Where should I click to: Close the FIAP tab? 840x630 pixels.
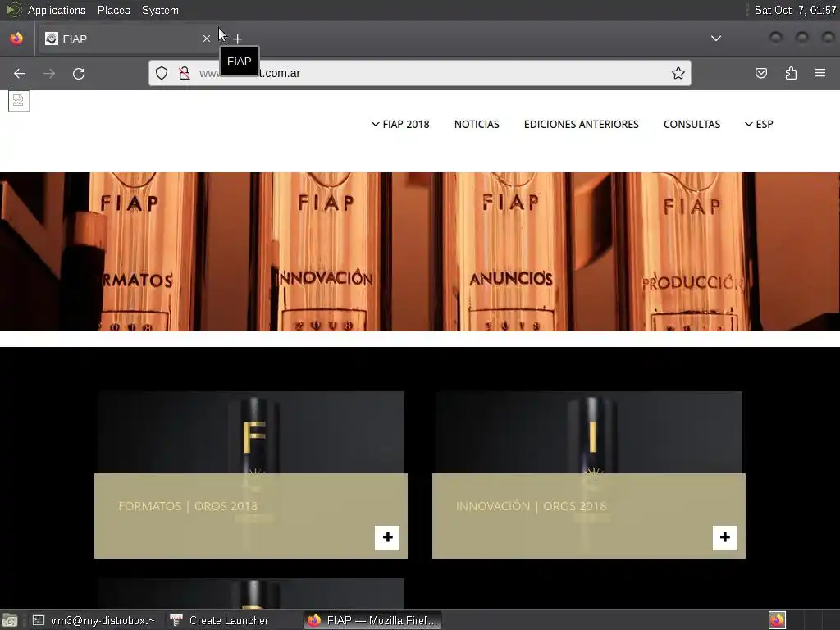[206, 39]
